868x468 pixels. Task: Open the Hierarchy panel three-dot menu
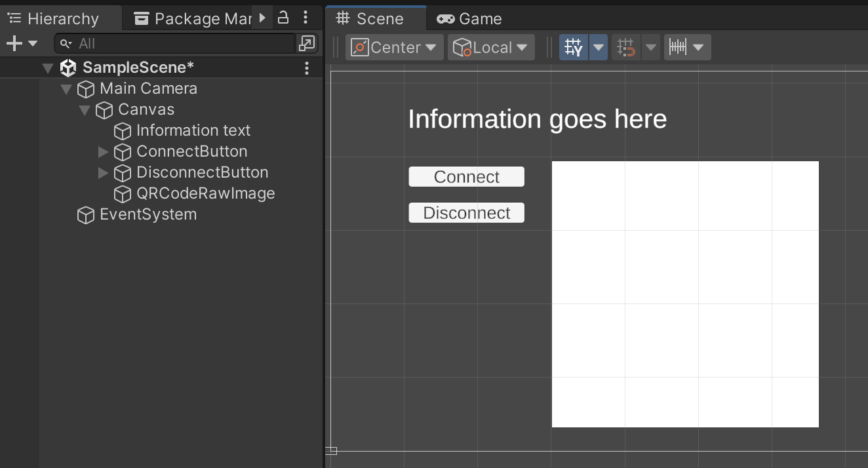tap(306, 18)
